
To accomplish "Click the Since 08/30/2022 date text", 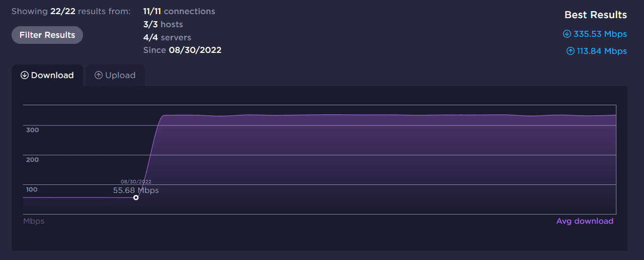I will click(x=182, y=50).
